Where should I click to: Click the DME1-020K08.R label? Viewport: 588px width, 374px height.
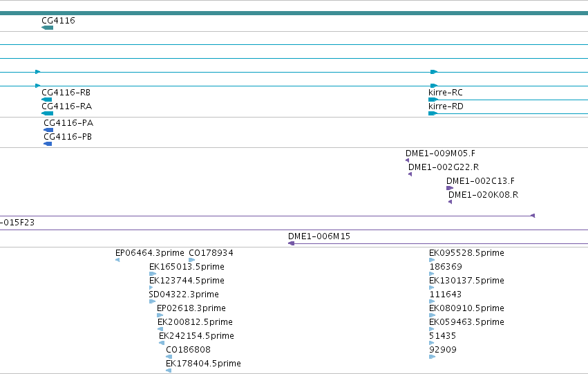(484, 195)
